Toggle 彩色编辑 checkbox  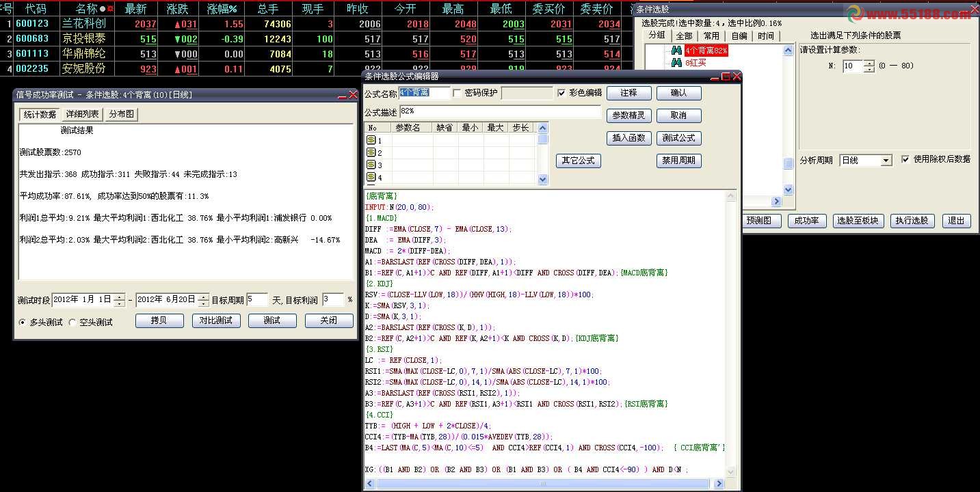[x=562, y=93]
